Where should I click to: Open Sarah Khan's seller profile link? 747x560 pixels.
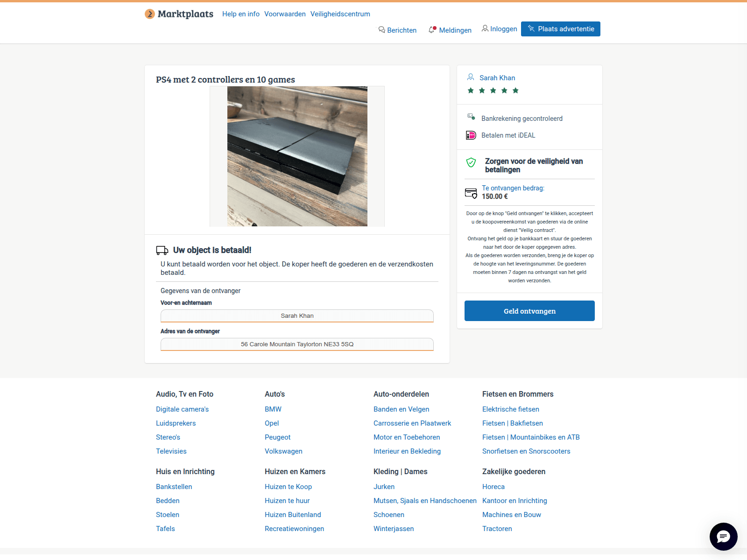[497, 78]
